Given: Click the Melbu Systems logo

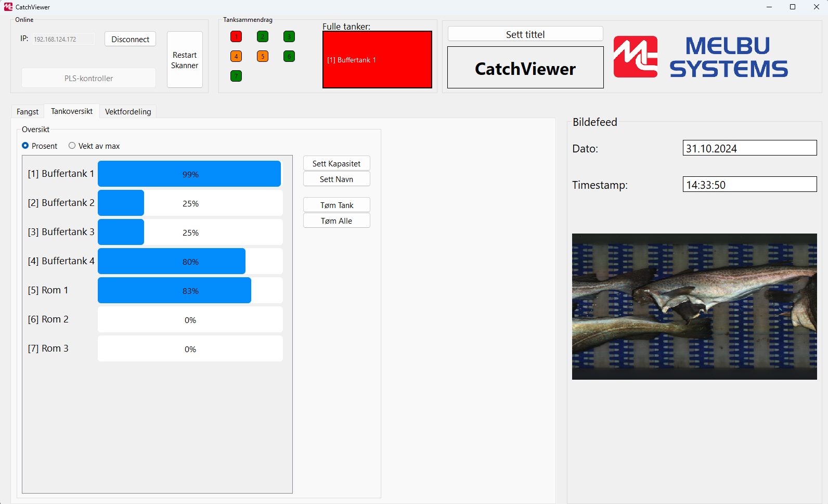Looking at the screenshot, I should (701, 57).
